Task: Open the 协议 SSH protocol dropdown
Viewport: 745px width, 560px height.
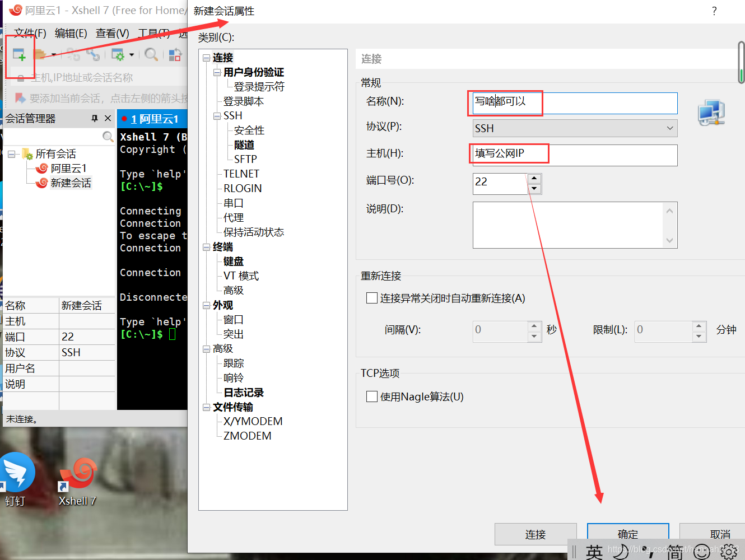Action: [575, 128]
